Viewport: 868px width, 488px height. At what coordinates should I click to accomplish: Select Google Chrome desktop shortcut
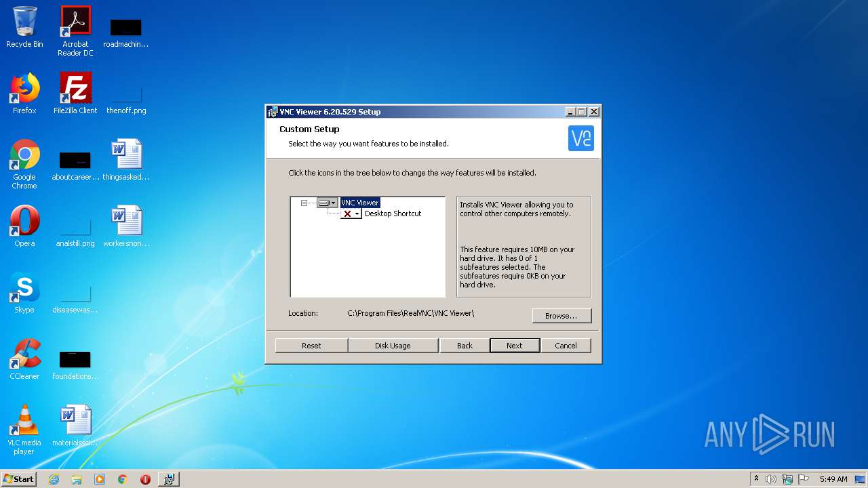[24, 164]
